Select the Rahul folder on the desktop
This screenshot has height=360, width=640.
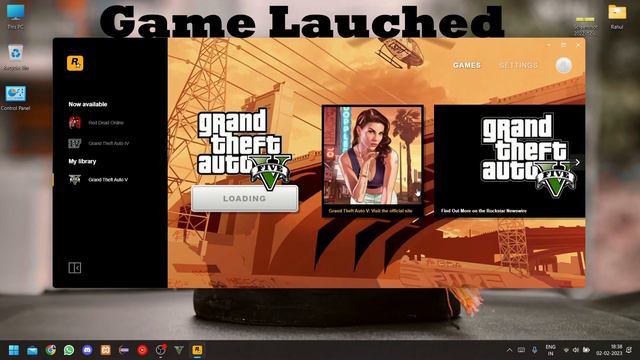tap(617, 17)
